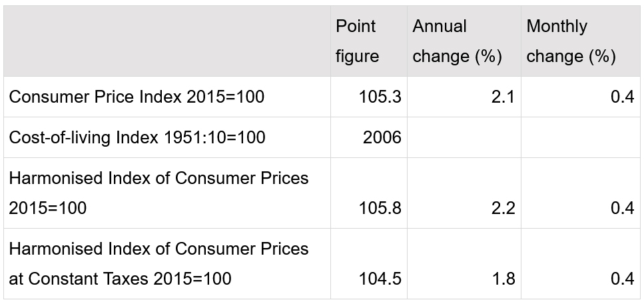
Task: Select Constant Taxes row monthly change 0.4
Action: tap(581, 264)
